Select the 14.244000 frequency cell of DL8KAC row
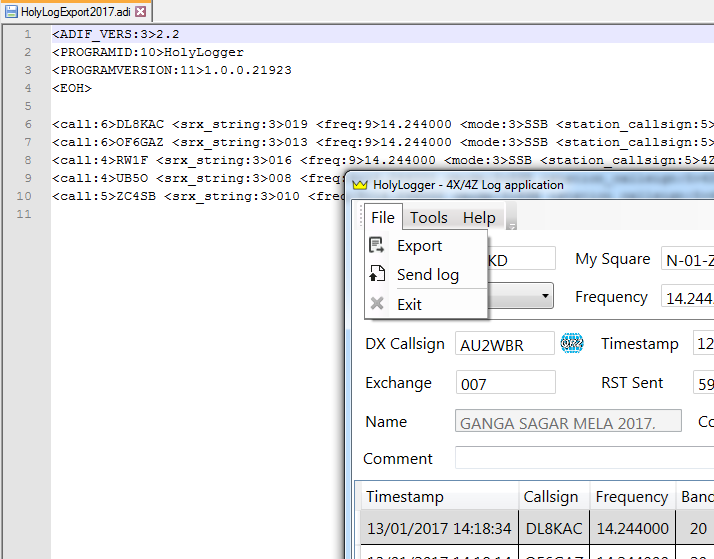The height and width of the screenshot is (559, 714). (x=632, y=528)
